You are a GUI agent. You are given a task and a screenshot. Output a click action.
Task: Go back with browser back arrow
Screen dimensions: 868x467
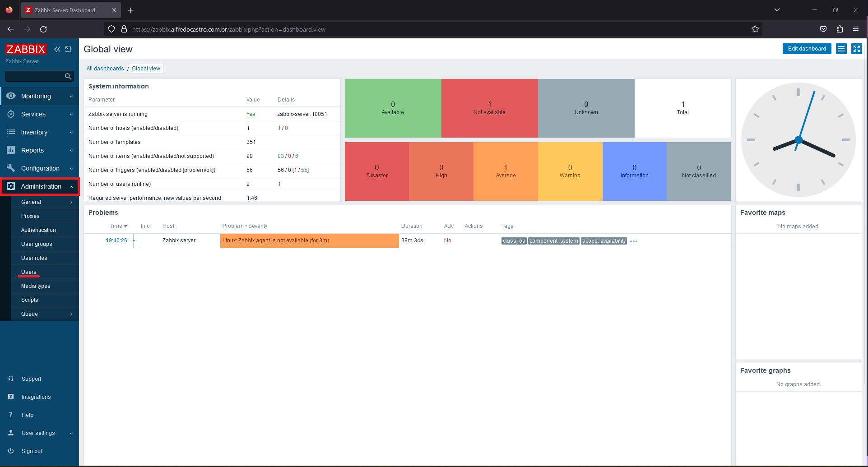11,29
